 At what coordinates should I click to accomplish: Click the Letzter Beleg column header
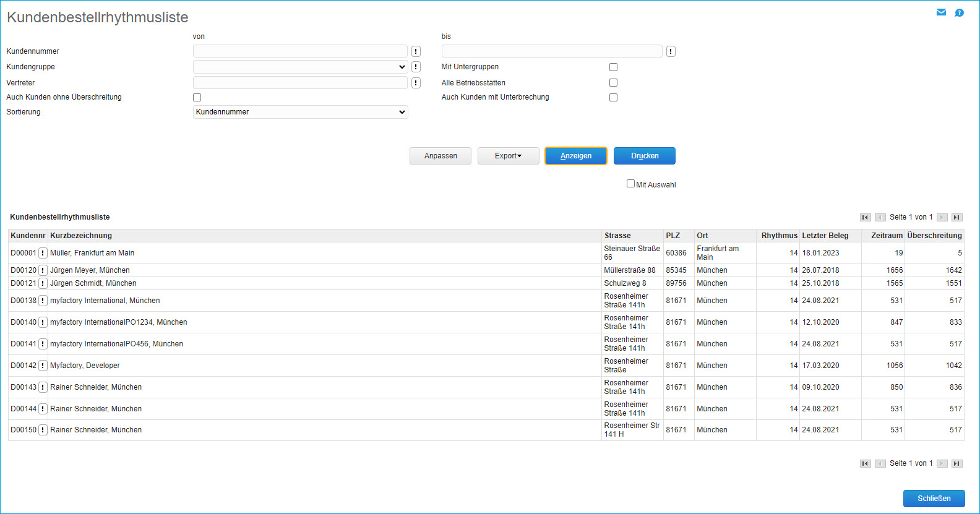(825, 236)
